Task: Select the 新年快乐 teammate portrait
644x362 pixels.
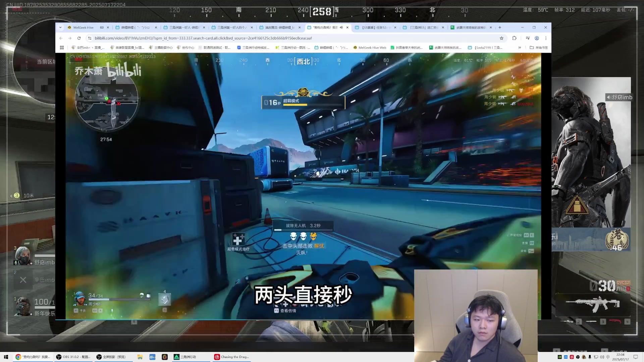Action: 22,306
